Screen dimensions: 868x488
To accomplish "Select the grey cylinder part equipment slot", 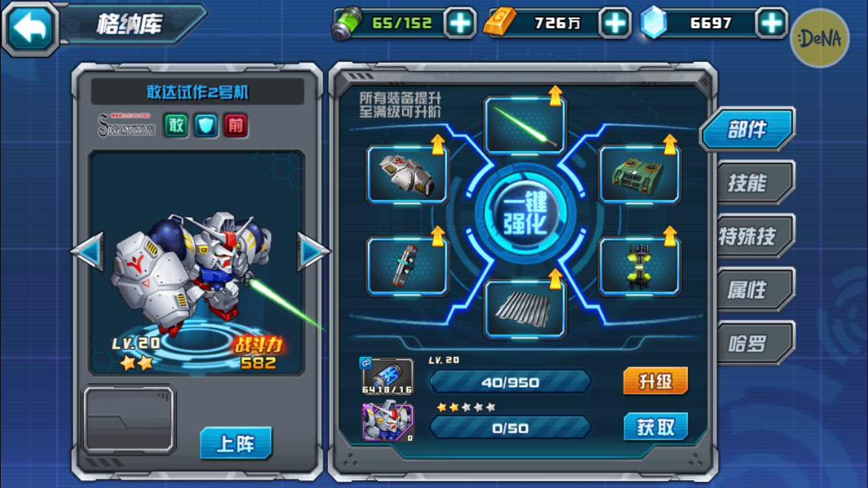I will click(x=407, y=266).
